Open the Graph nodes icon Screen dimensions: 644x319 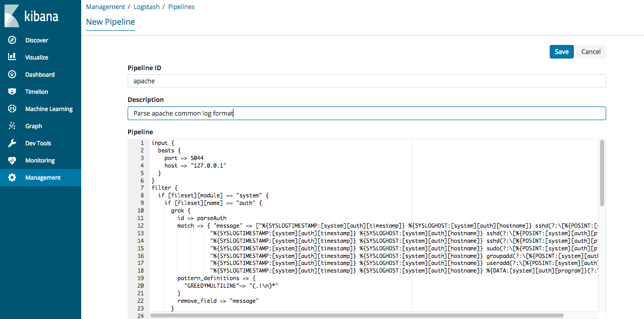click(13, 126)
